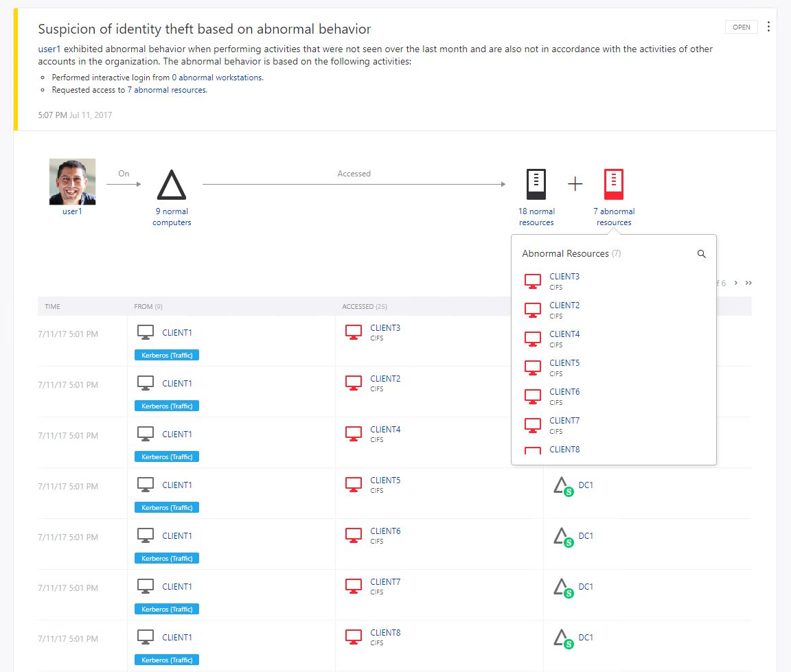791x672 pixels.
Task: Open the three-dot options menu
Action: 768,26
